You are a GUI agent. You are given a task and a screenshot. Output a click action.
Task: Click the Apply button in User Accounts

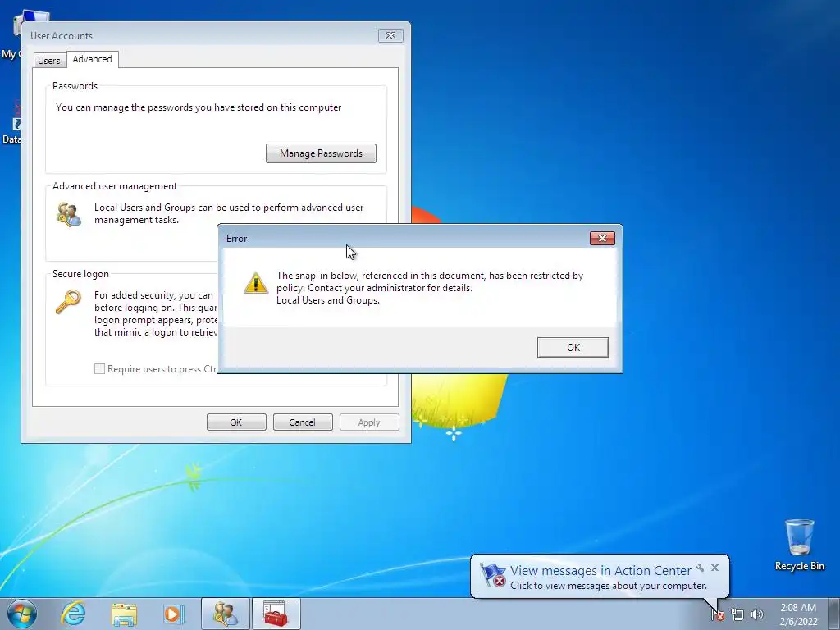point(369,422)
